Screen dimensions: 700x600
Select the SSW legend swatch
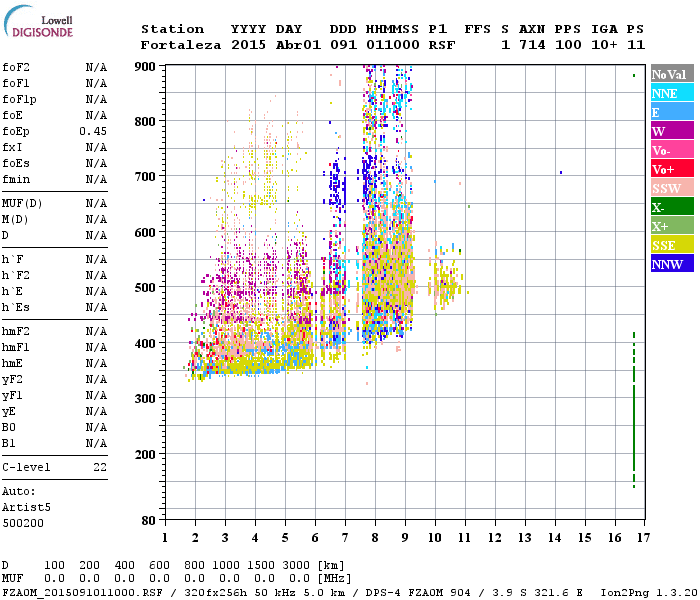pos(671,188)
